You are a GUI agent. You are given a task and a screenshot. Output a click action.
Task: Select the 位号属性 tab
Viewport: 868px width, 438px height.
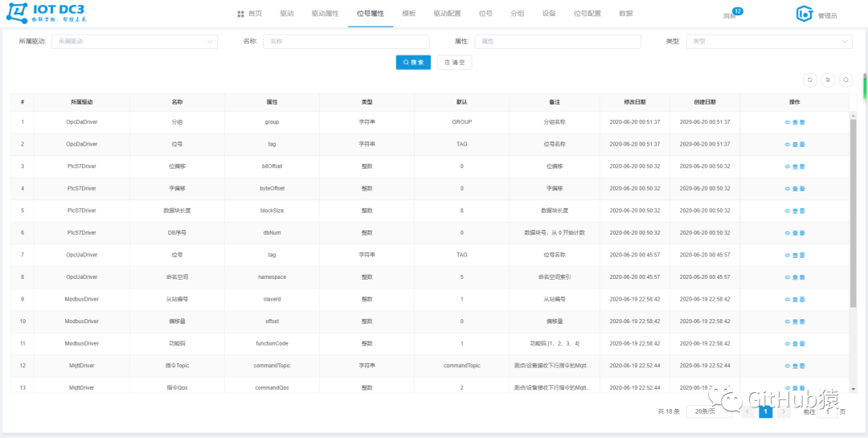[371, 14]
